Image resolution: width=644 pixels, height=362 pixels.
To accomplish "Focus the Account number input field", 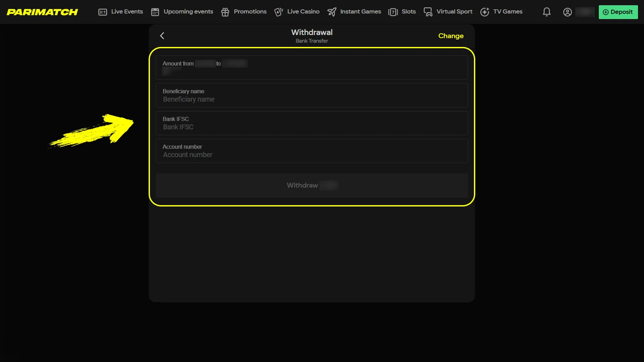I will [312, 155].
